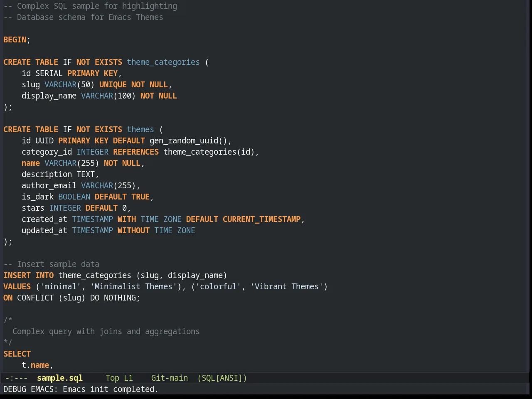Click 'name' column in themes table

pos(31,163)
